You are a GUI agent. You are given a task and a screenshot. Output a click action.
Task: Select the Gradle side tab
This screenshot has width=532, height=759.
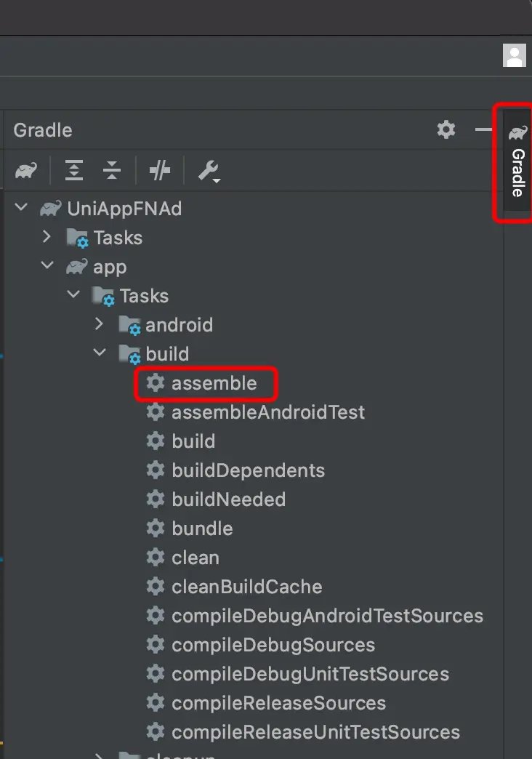coord(517,162)
